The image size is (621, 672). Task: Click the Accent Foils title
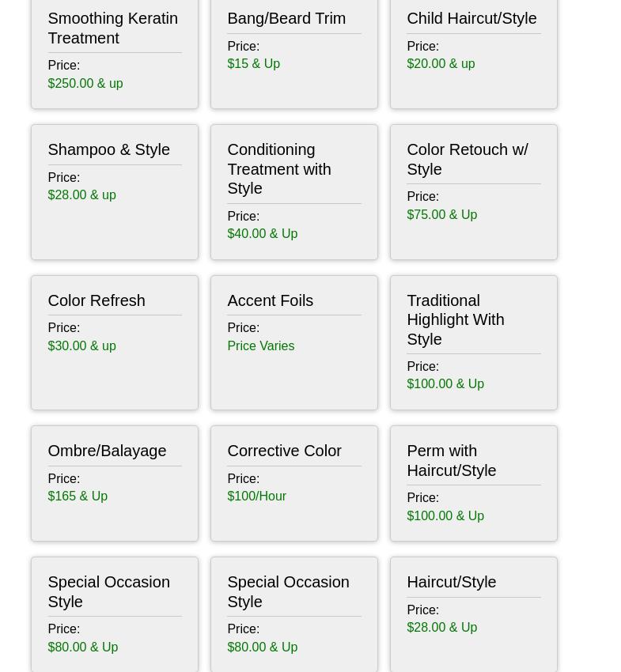[x=270, y=300]
